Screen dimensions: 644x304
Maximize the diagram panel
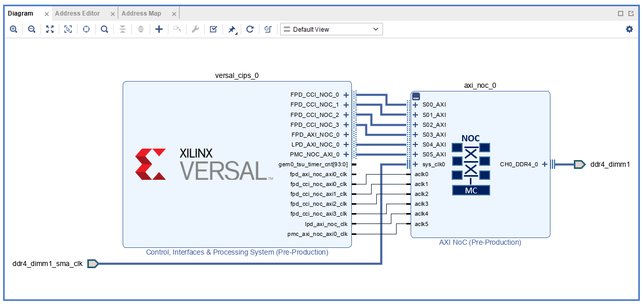[x=621, y=14]
